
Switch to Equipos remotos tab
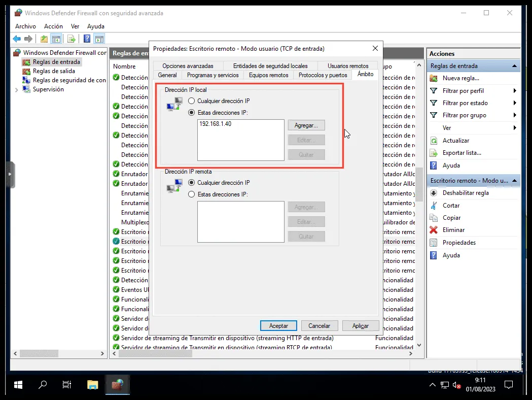pos(268,75)
